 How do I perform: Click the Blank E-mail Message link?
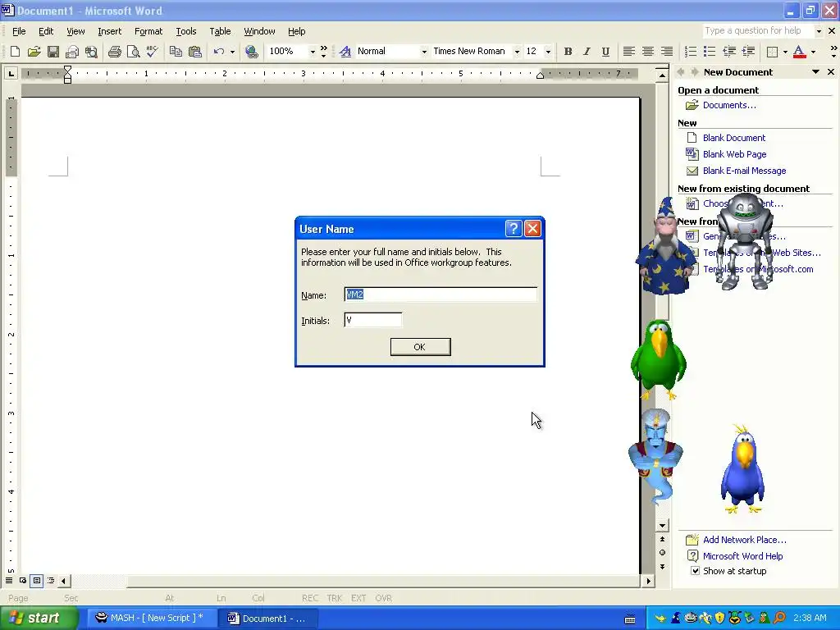click(744, 171)
